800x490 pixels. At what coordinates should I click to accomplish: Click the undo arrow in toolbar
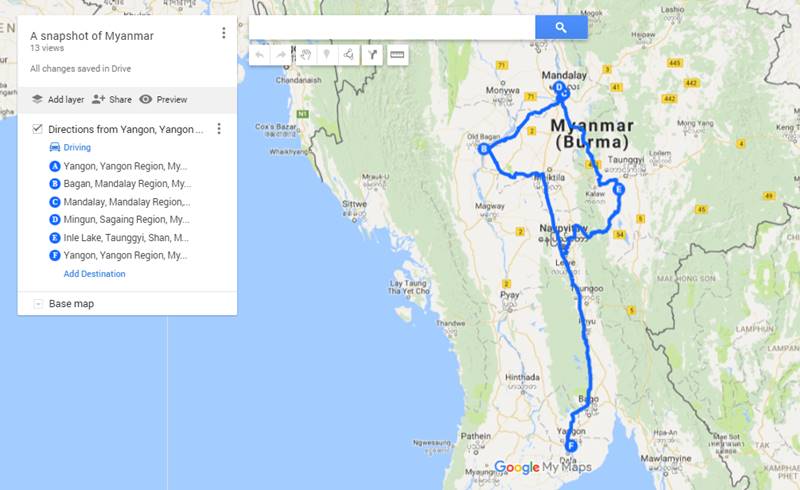coord(260,55)
